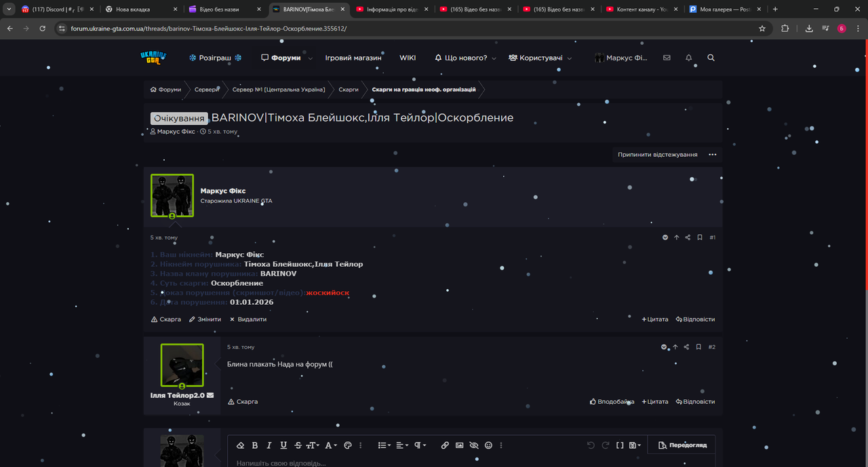868x467 pixels.
Task: Switch to Discord browser tab
Action: (x=56, y=10)
